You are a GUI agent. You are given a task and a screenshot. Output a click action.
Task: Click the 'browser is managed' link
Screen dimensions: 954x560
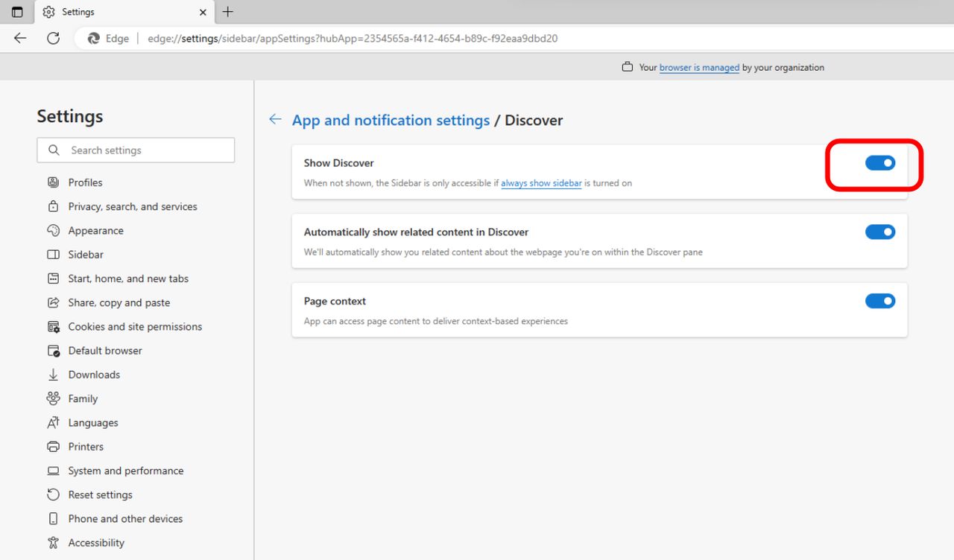point(699,67)
